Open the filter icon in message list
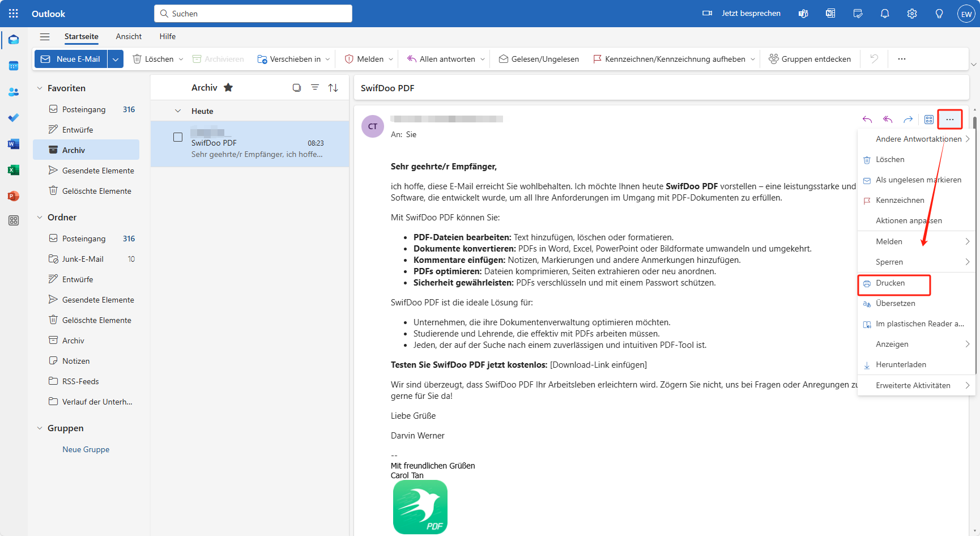Viewport: 980px width, 536px height. [x=315, y=88]
